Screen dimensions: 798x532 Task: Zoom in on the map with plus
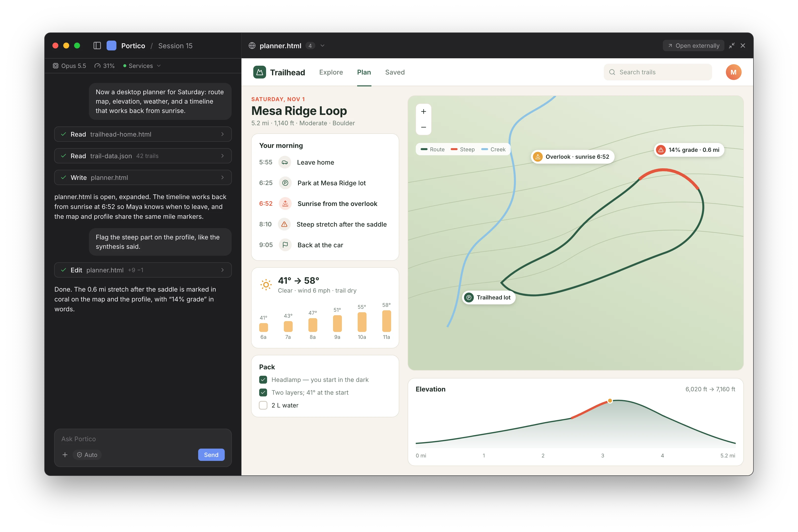tap(423, 112)
